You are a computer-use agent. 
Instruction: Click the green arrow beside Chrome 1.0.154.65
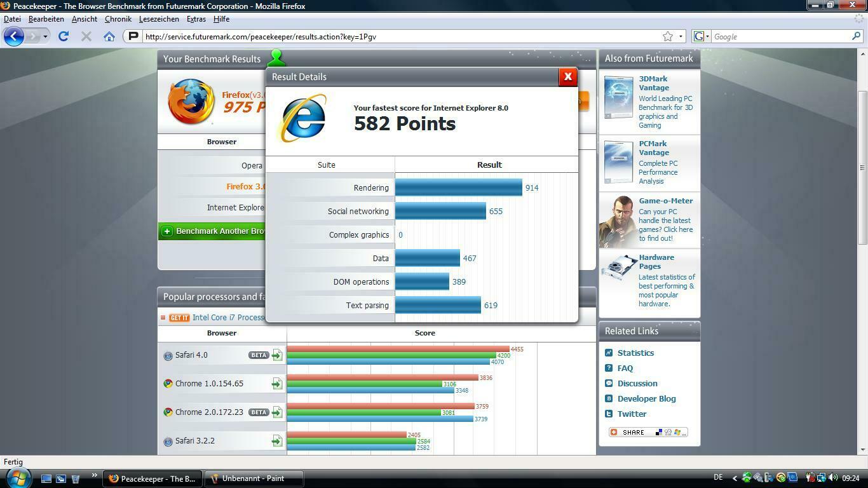coord(277,384)
